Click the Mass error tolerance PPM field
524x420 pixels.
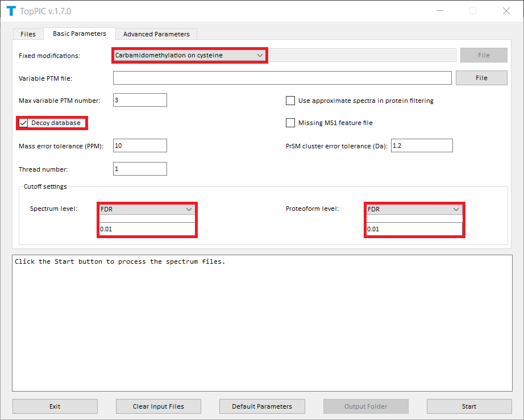(x=140, y=146)
